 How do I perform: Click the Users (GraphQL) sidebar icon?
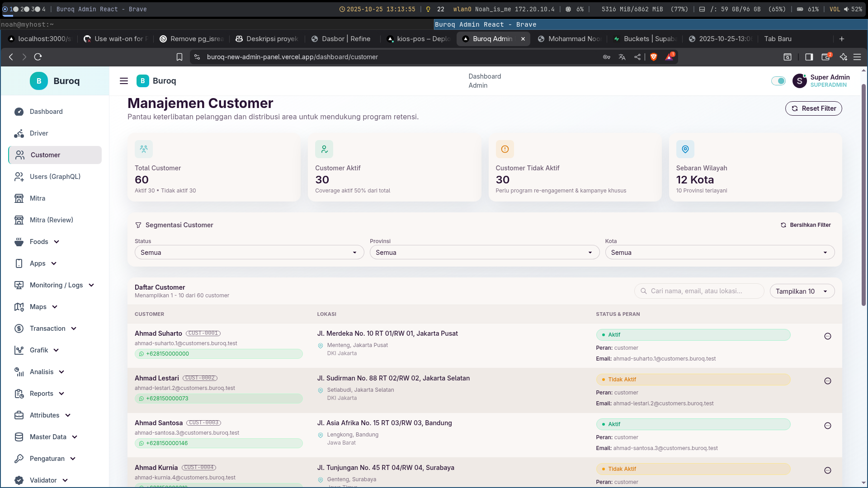(19, 177)
